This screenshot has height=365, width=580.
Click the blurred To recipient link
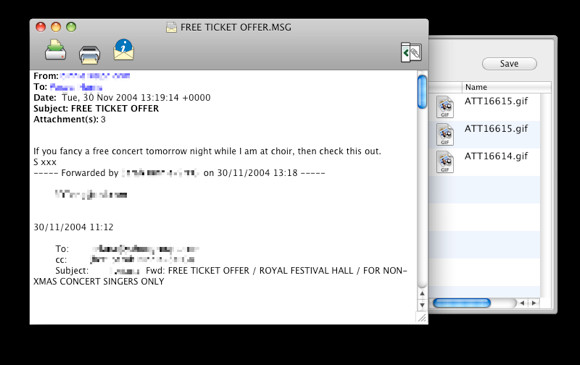pos(76,87)
